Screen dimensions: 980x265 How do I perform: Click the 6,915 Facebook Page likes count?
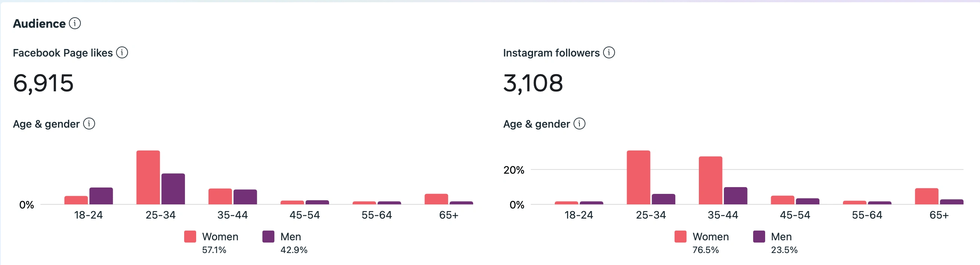point(43,83)
